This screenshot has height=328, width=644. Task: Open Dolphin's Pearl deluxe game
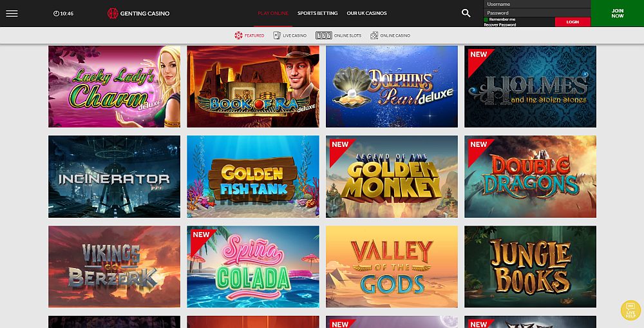tap(392, 86)
